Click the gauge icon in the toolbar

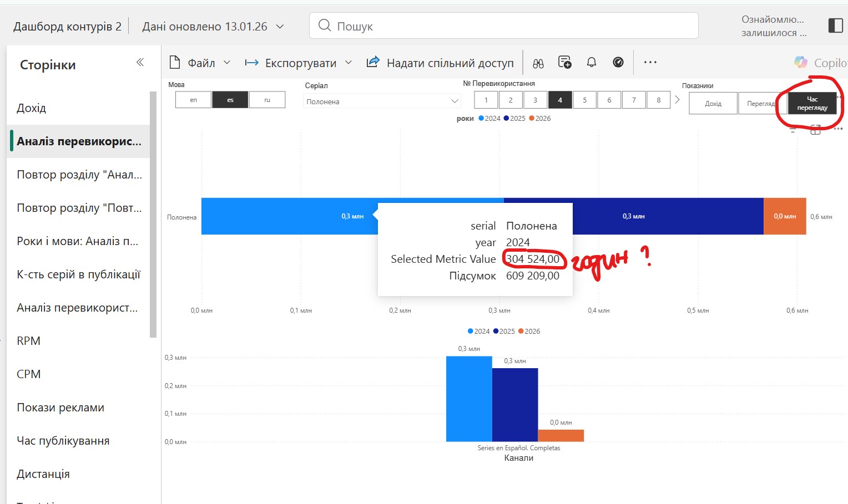[618, 62]
